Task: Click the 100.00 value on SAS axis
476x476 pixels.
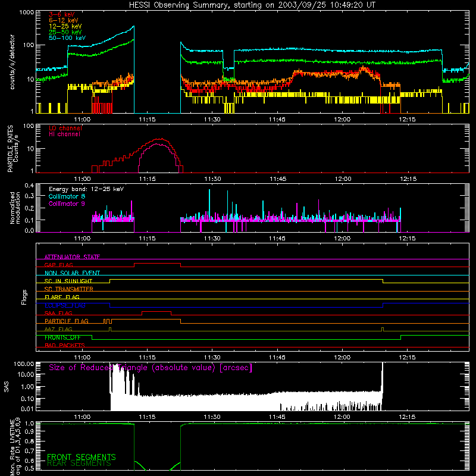Action: pos(24,364)
